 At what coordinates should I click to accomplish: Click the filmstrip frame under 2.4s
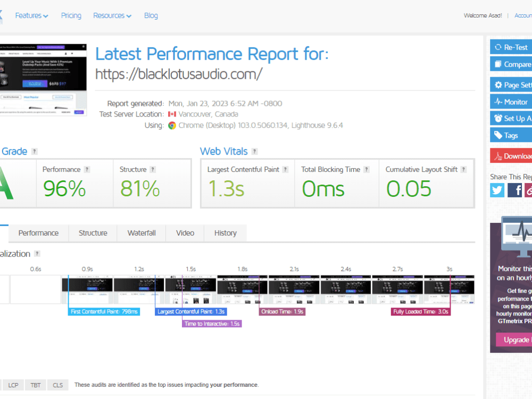point(346,289)
